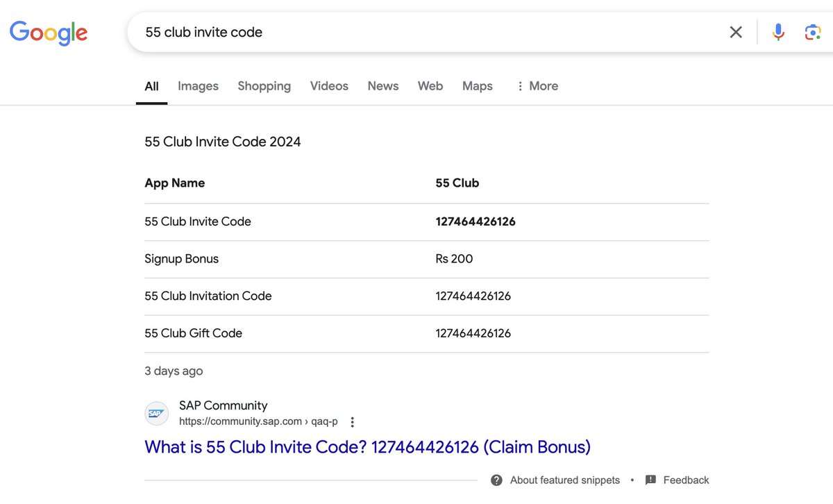Open options menu beside SAP Community URL
The image size is (833, 504).
pyautogui.click(x=353, y=422)
